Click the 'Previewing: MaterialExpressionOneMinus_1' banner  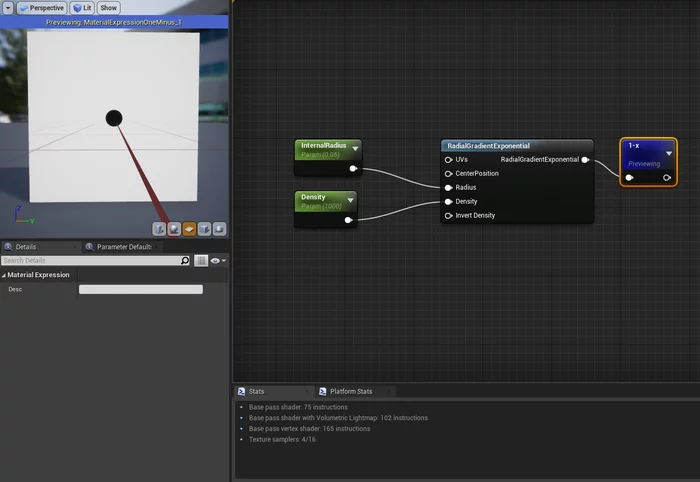click(114, 22)
